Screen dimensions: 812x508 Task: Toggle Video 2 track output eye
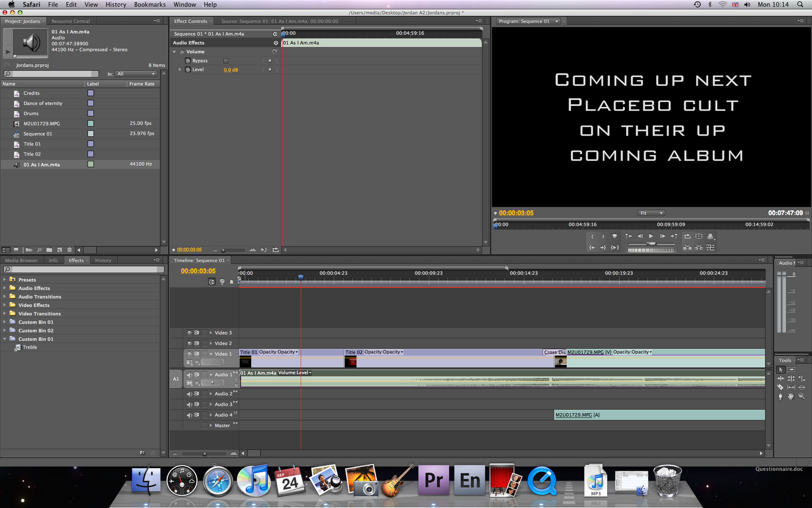pos(189,343)
